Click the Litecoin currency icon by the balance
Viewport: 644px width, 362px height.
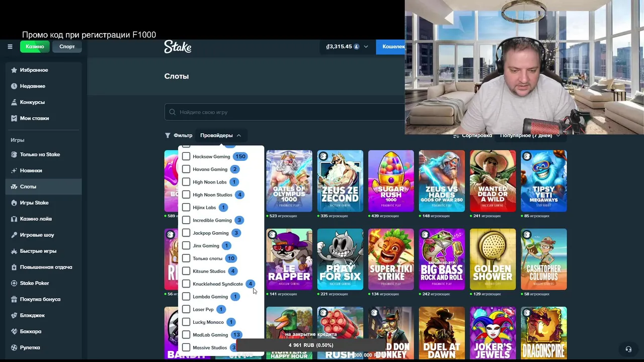tap(357, 47)
